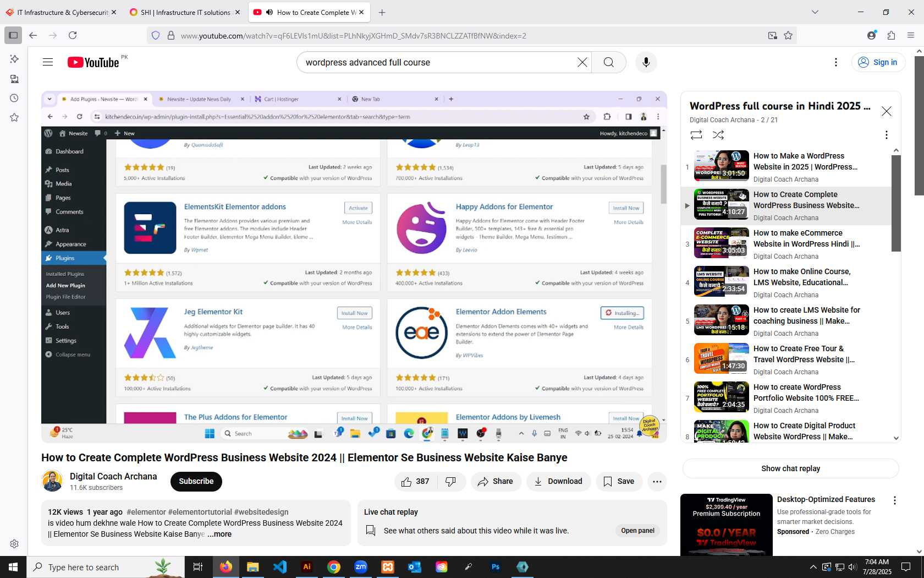Show chat replay
Screen dimensions: 924x578
(791, 468)
